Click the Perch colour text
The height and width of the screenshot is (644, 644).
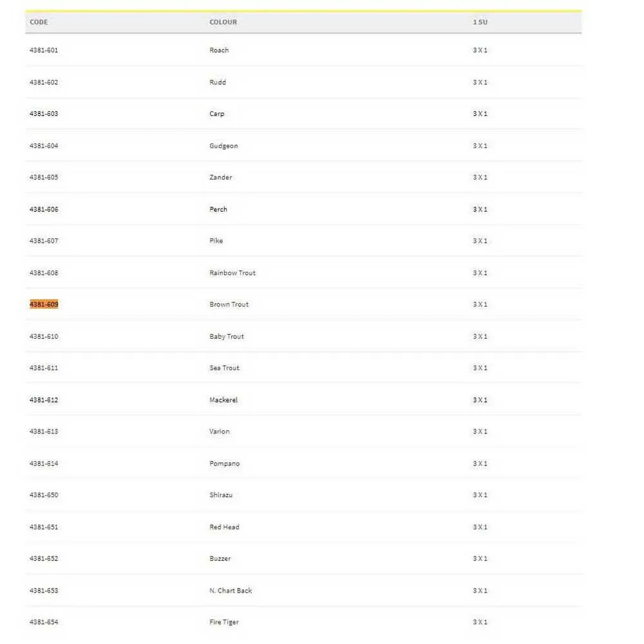218,209
